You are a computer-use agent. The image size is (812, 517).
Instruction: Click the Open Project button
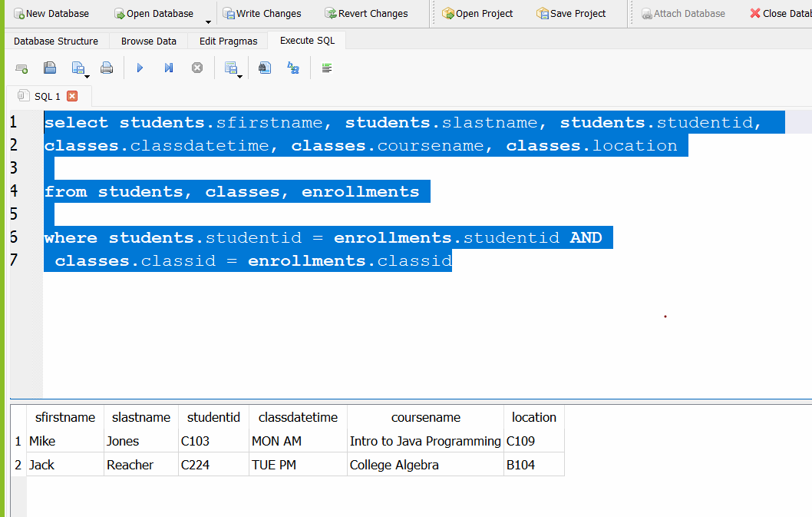477,14
